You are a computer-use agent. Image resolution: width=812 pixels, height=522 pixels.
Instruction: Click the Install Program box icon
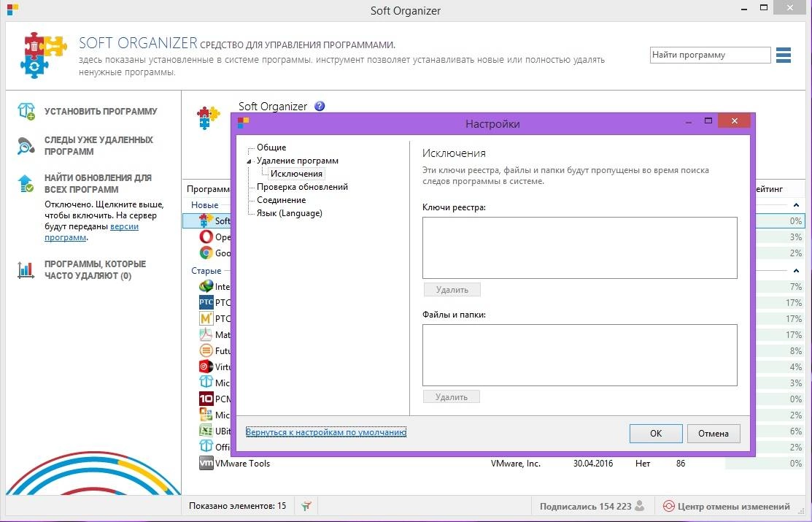pyautogui.click(x=26, y=111)
